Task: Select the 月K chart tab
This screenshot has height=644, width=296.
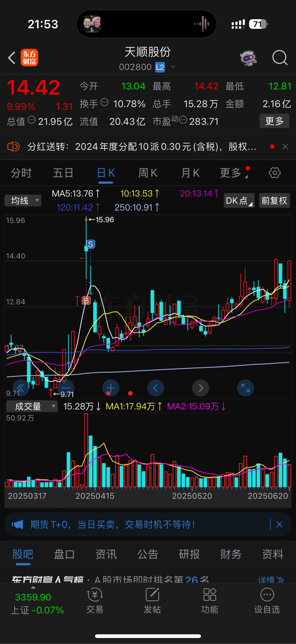Action: pyautogui.click(x=190, y=173)
